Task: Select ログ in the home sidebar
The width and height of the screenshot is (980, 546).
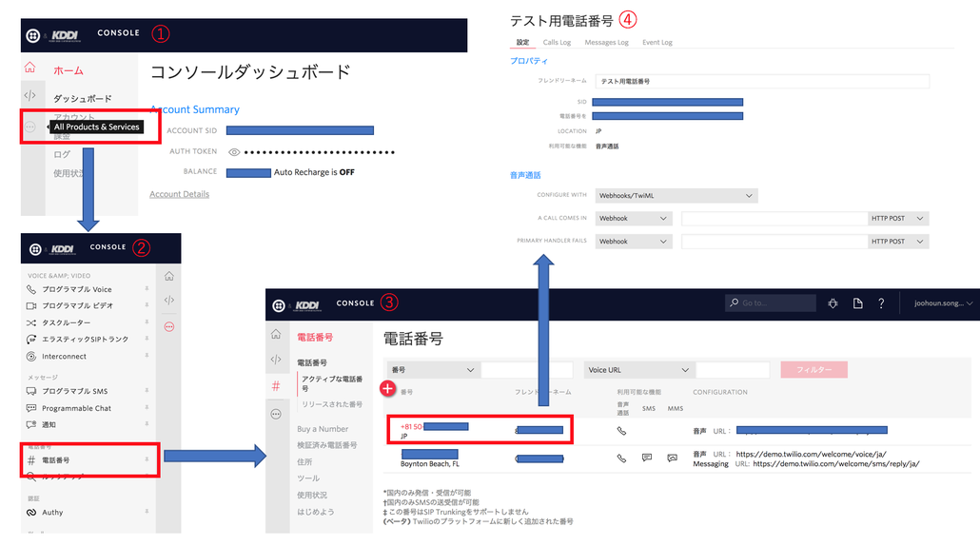Action: coord(62,154)
